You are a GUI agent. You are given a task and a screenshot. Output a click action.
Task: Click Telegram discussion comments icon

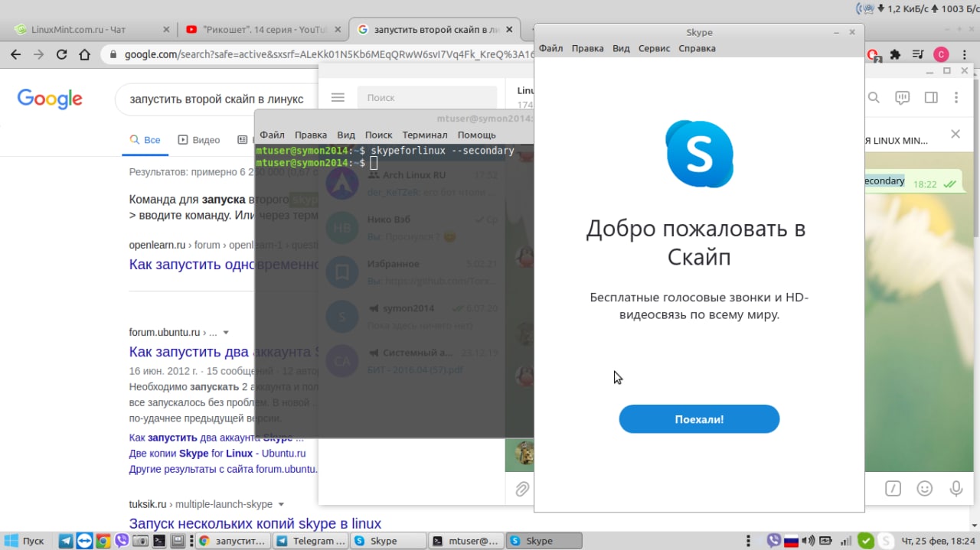[903, 98]
